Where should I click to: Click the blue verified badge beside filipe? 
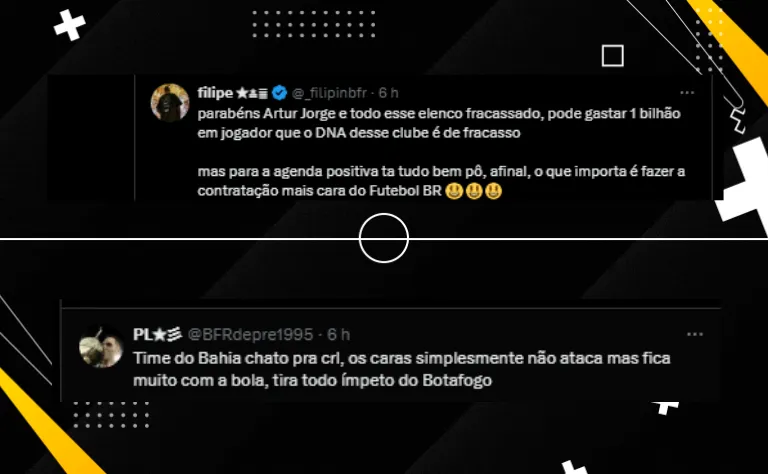[x=279, y=92]
